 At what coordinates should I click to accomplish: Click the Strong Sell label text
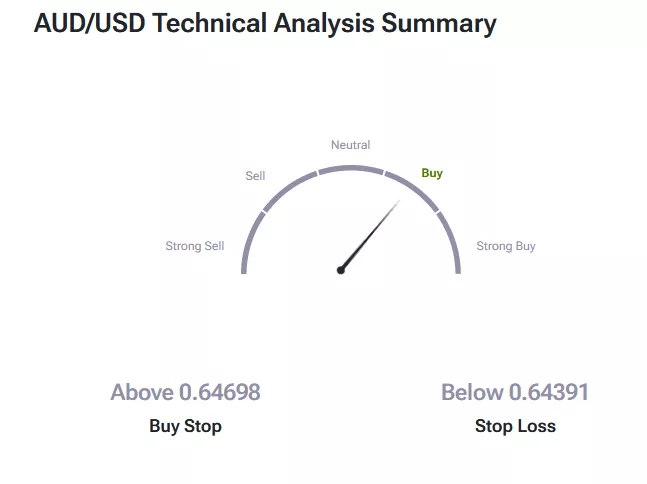point(195,246)
